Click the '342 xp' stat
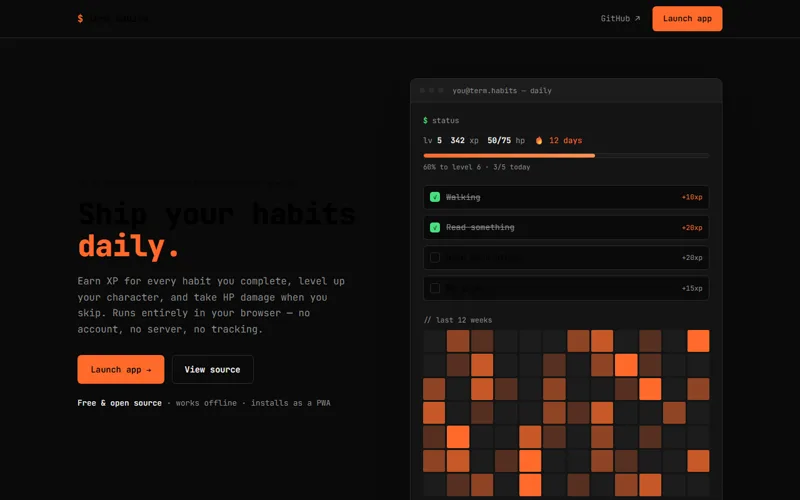This screenshot has width=800, height=500. 464,140
